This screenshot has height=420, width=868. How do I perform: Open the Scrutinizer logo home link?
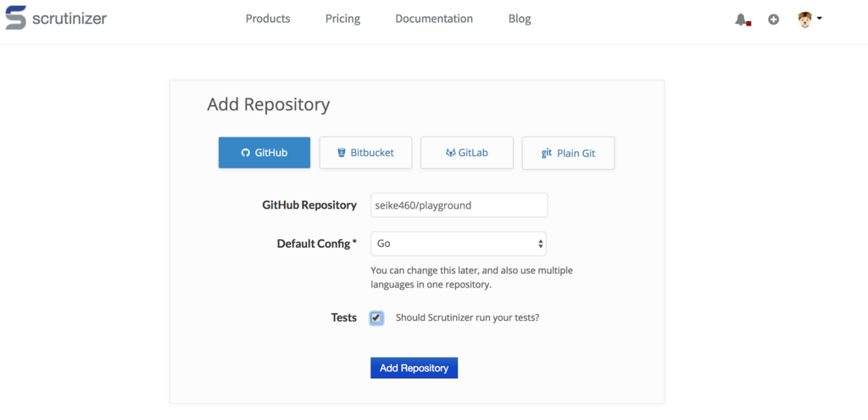click(x=56, y=19)
